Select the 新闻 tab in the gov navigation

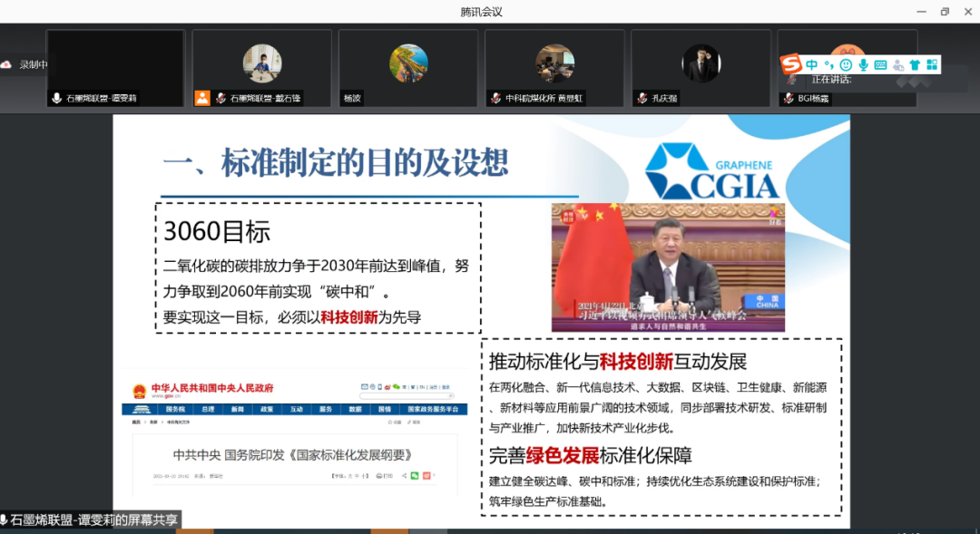pos(237,408)
